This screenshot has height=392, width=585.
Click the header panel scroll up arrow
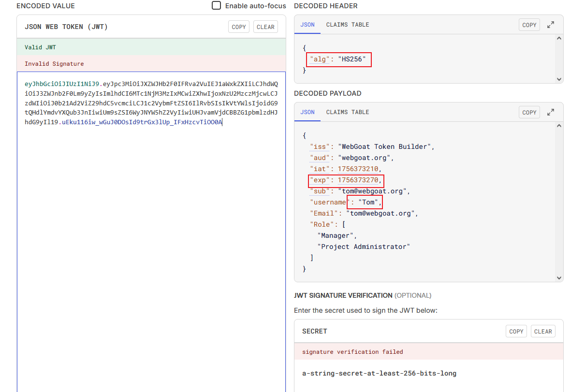pos(559,38)
